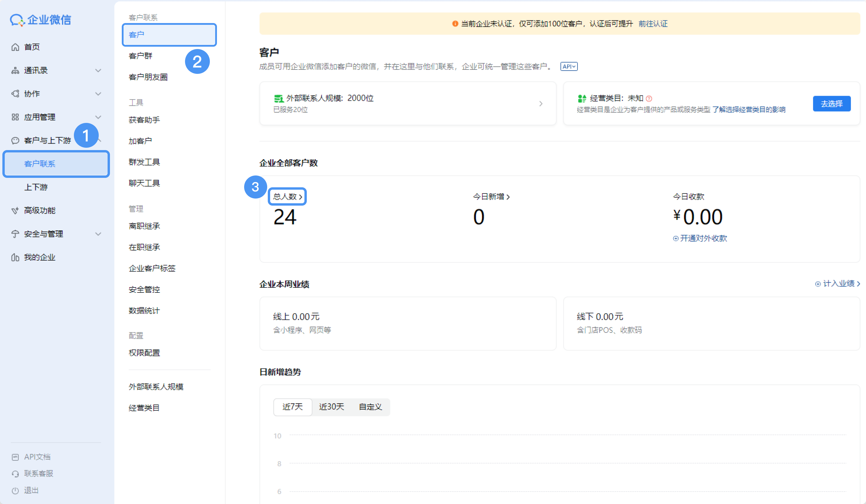
Task: Switch trend chart to 近7天
Action: click(x=293, y=407)
